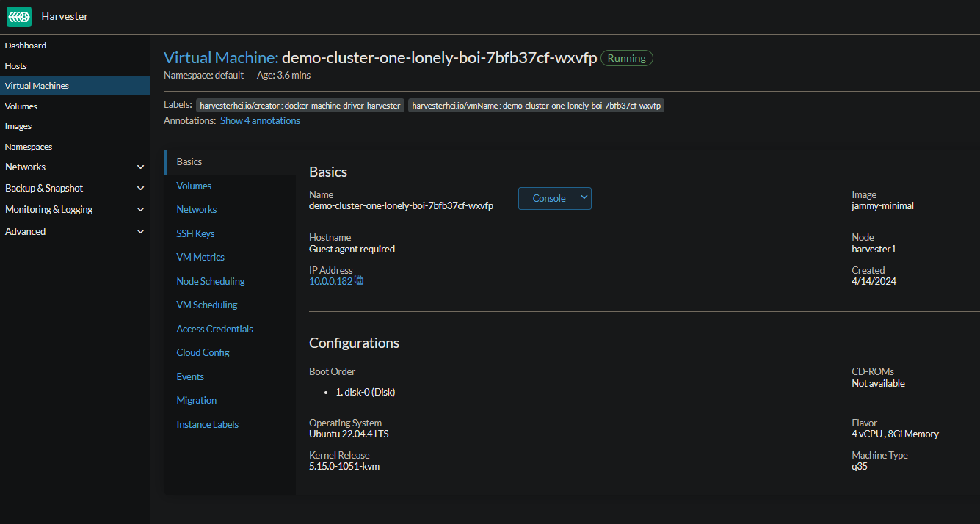
Task: Click the harvesterhci.io/creator label tag
Action: [x=300, y=106]
